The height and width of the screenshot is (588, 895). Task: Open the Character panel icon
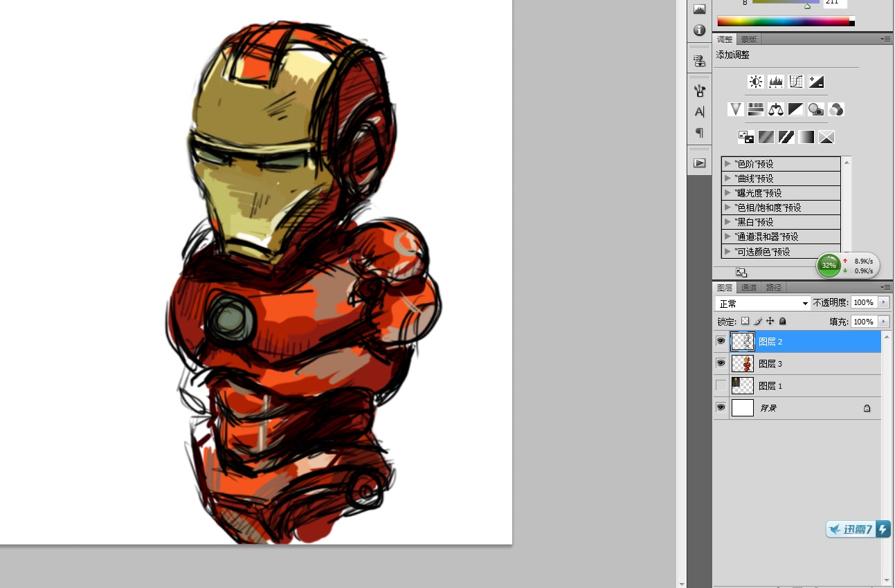699,111
